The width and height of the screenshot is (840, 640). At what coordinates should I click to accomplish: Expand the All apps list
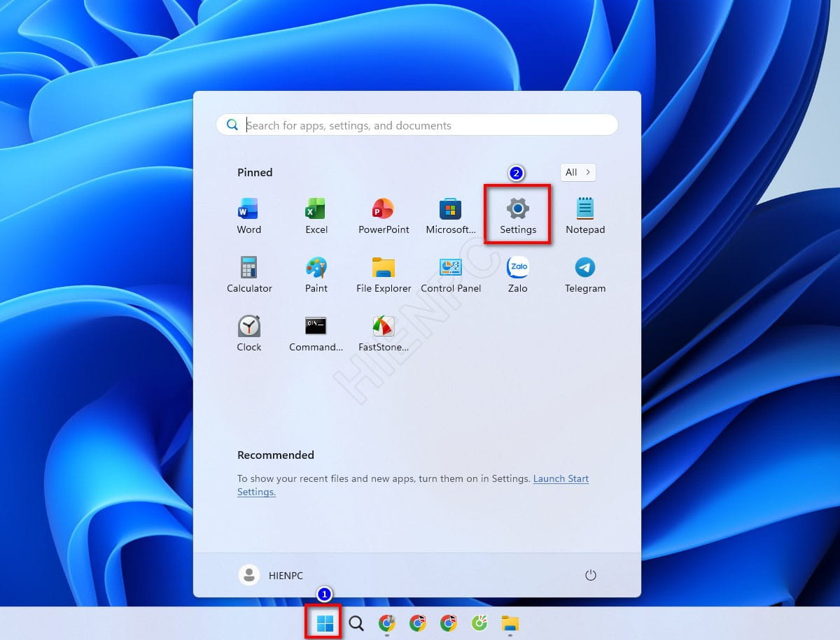[x=578, y=172]
